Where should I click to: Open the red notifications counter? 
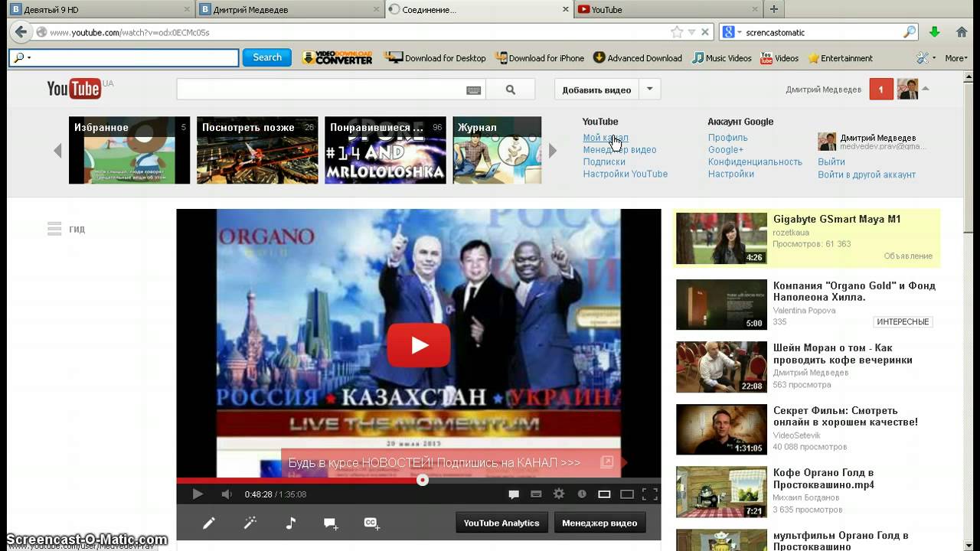880,90
